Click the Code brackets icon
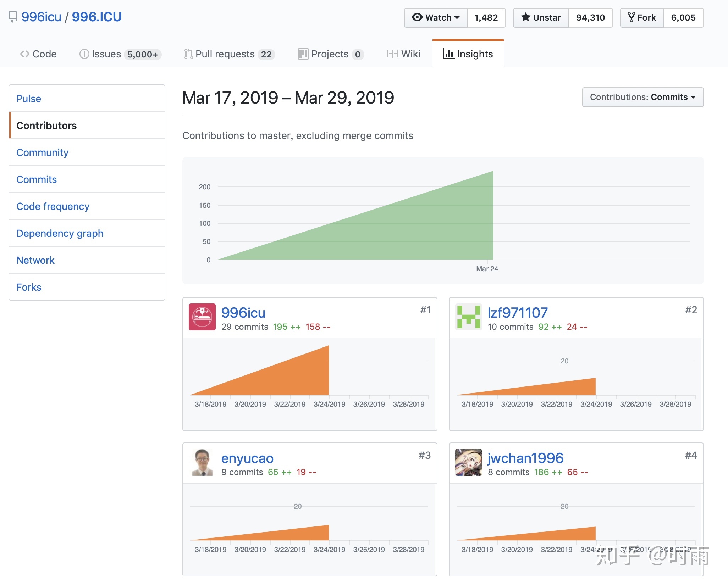 point(24,54)
